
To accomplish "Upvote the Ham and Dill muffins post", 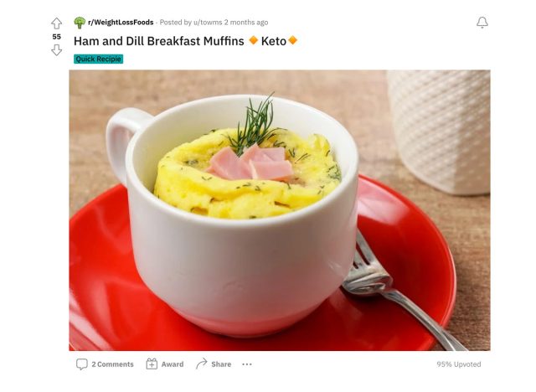I will click(57, 23).
